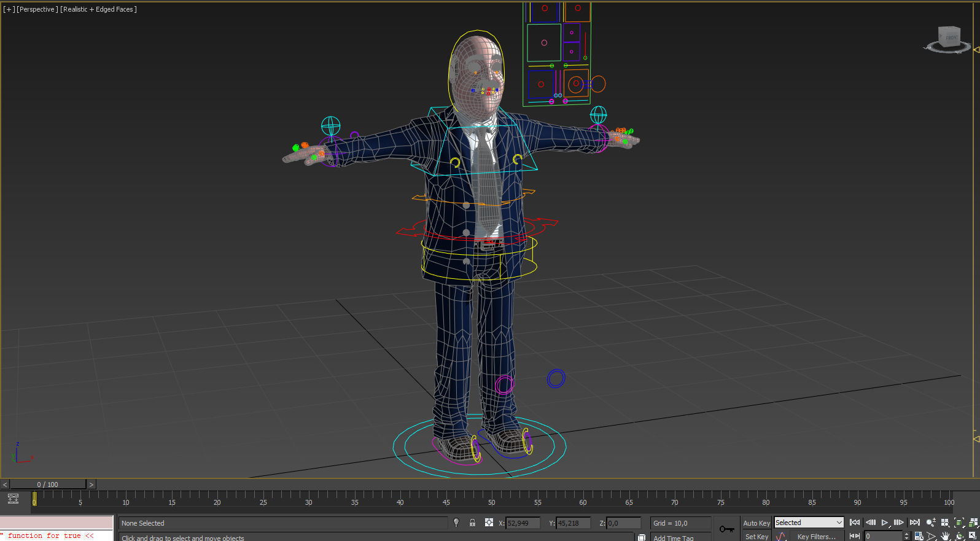This screenshot has width=980, height=541.
Task: Click the X coordinate field
Action: (523, 523)
